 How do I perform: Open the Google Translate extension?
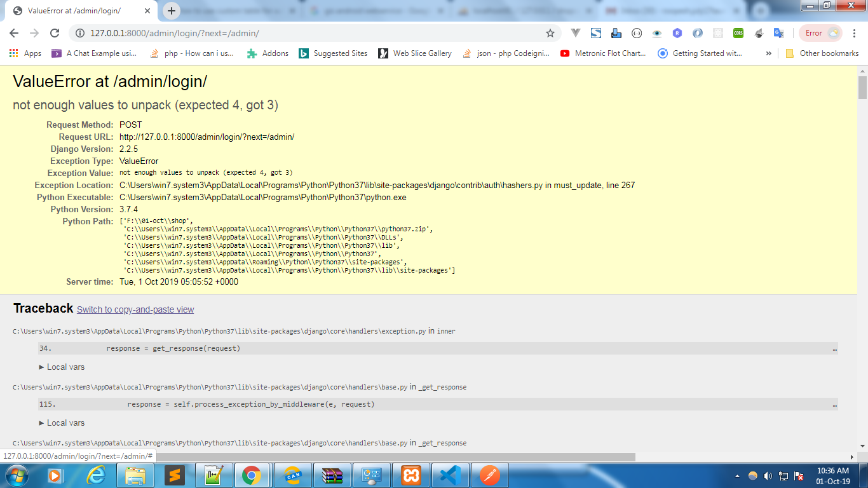tap(778, 32)
